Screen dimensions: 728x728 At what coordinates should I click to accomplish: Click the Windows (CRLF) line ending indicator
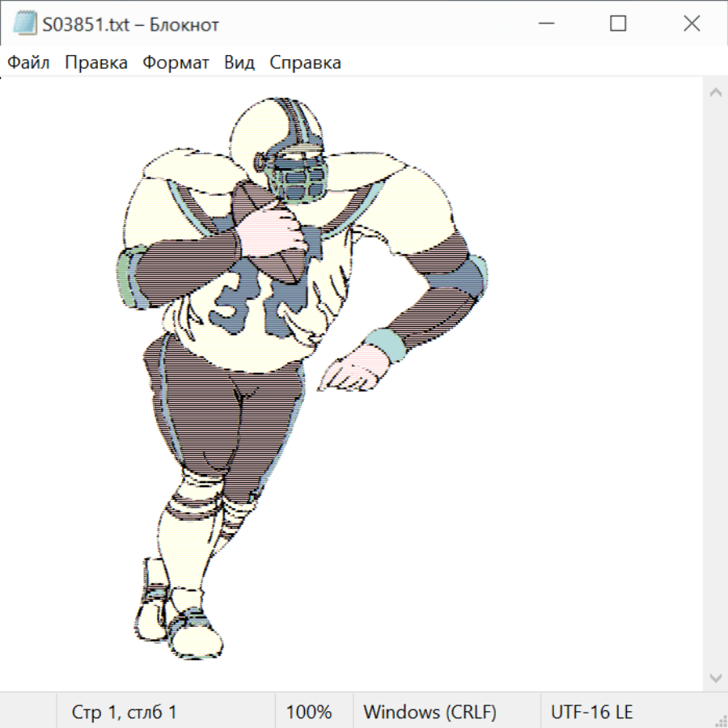(430, 712)
